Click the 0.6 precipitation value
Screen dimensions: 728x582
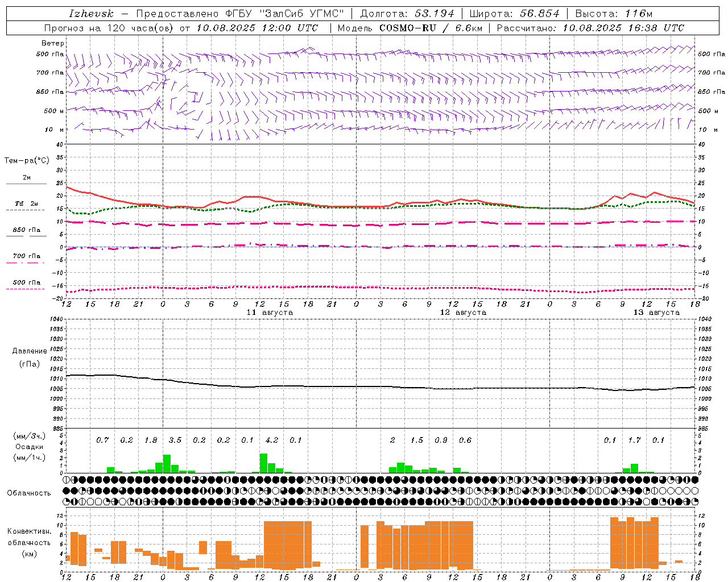click(x=465, y=440)
